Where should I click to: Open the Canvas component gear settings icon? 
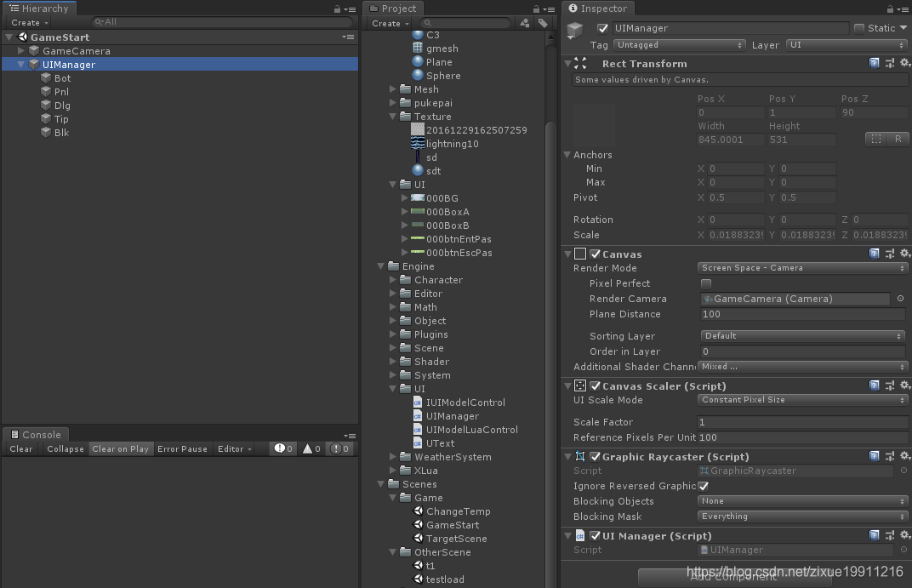[905, 253]
